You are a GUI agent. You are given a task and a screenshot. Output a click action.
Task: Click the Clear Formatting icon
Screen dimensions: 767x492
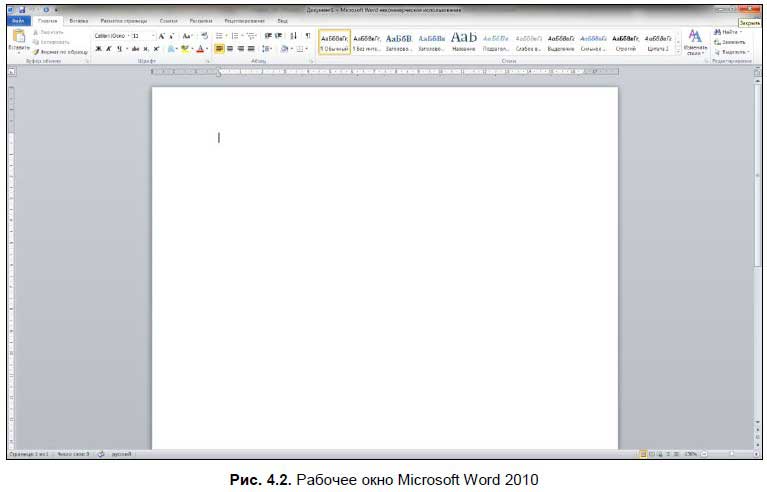click(x=204, y=36)
